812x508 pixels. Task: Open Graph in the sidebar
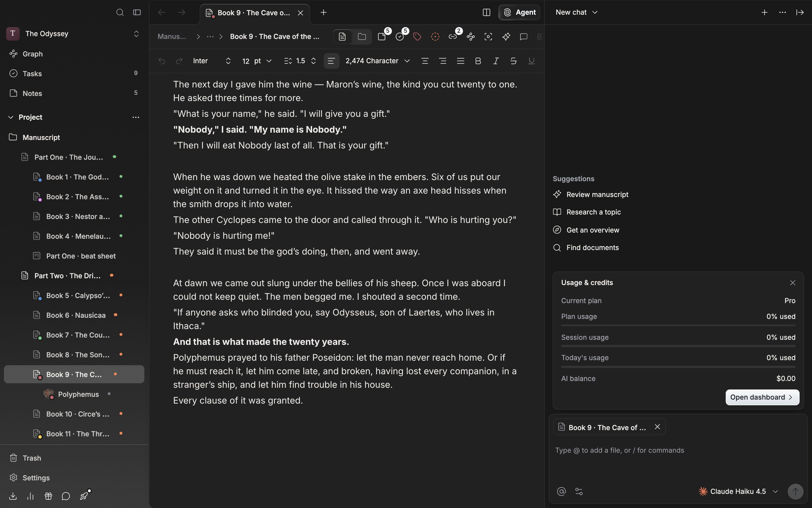74,54
